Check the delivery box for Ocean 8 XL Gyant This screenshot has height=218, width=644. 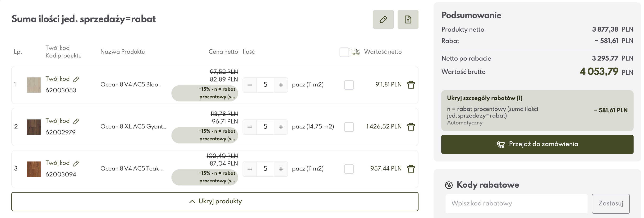349,127
